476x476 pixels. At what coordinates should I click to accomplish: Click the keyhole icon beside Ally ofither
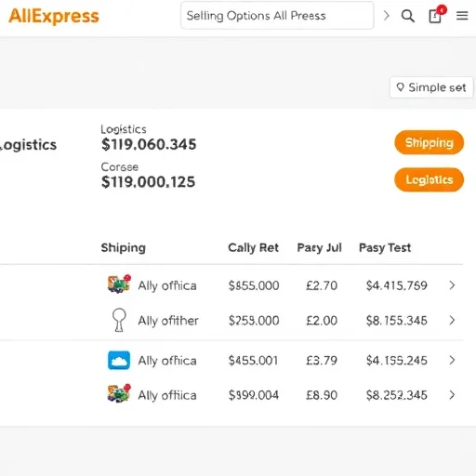coord(119,320)
